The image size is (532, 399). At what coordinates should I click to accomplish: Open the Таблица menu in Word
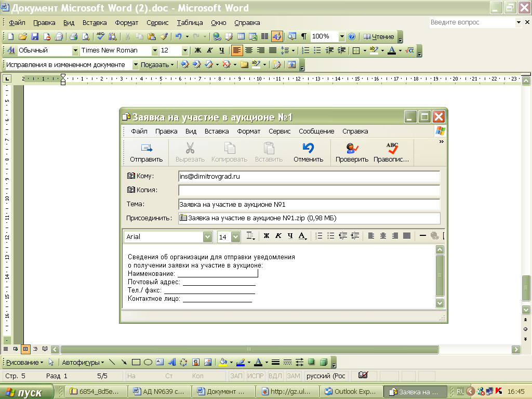[190, 23]
